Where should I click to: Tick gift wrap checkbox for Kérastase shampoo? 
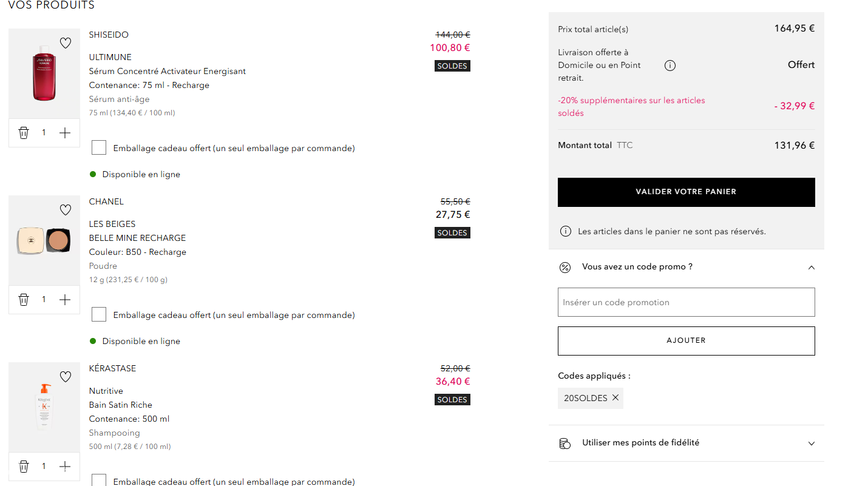click(x=99, y=480)
